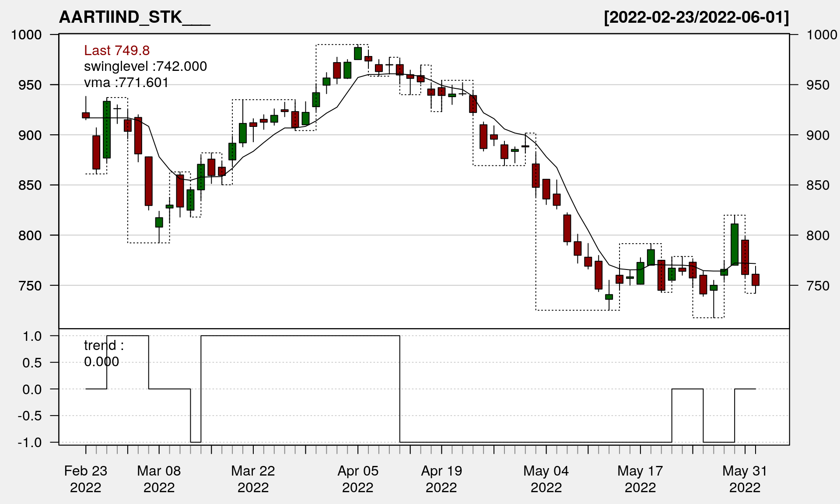Screen dimensions: 840x504
Task: Click the swinglevel 742.000 text
Action: point(145,66)
